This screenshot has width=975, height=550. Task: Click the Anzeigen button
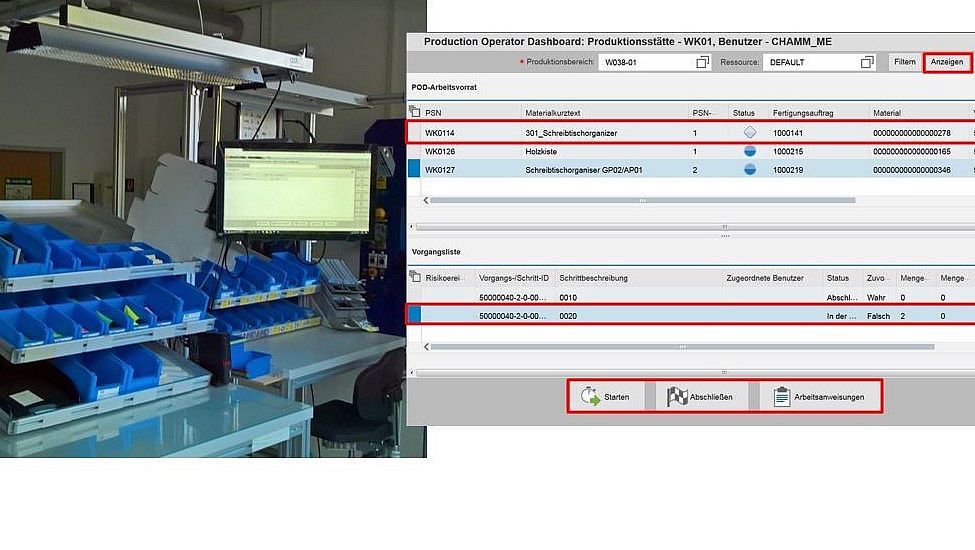(946, 62)
